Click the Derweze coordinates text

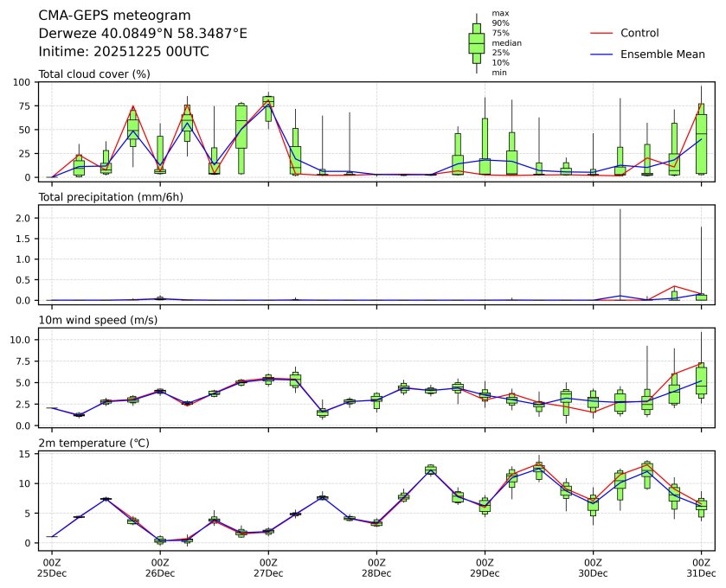tap(143, 33)
